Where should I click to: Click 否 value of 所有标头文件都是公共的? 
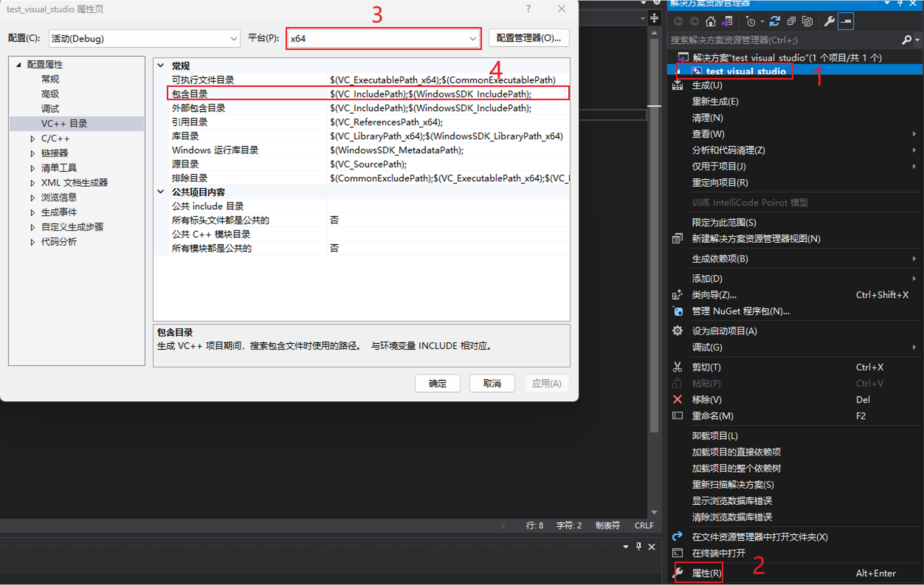(x=335, y=220)
